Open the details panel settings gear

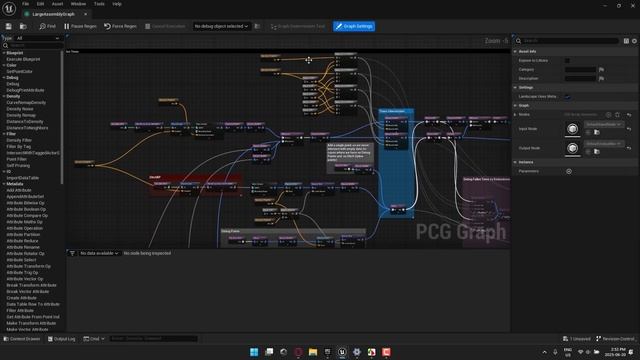pos(634,41)
